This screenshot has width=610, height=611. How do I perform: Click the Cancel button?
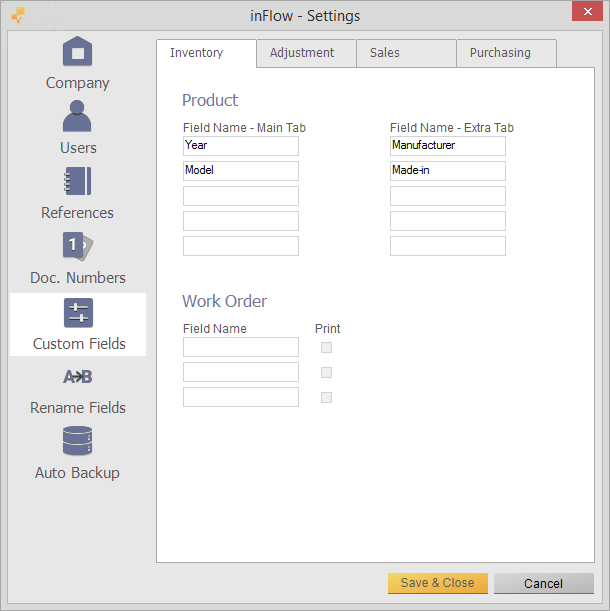tap(544, 583)
